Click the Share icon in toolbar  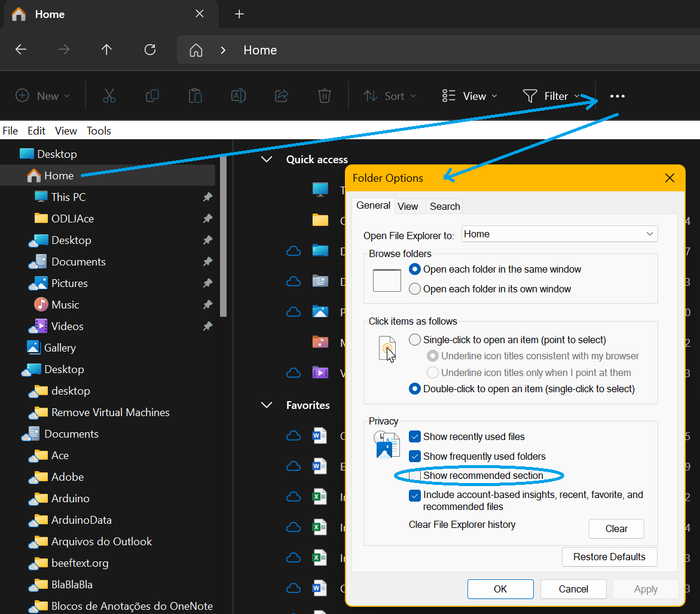(281, 96)
